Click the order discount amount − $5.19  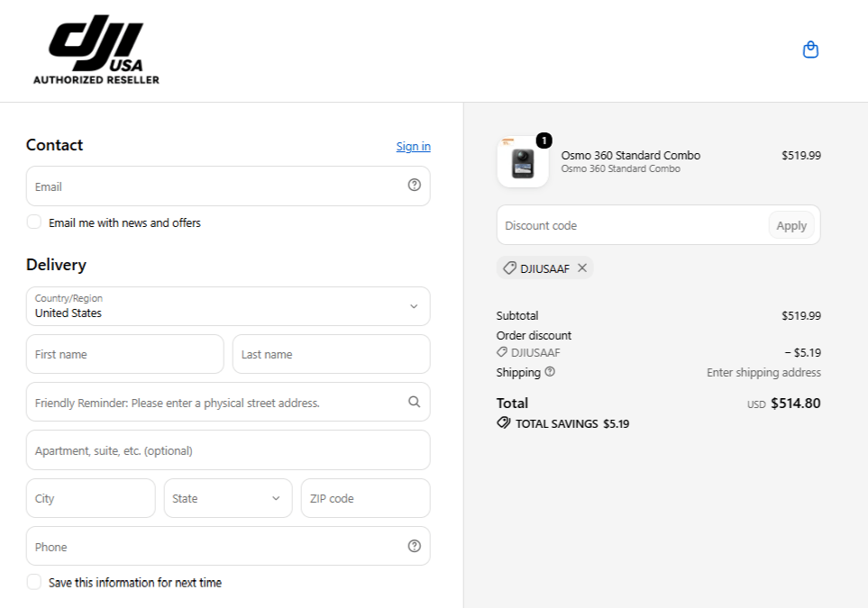[803, 352]
